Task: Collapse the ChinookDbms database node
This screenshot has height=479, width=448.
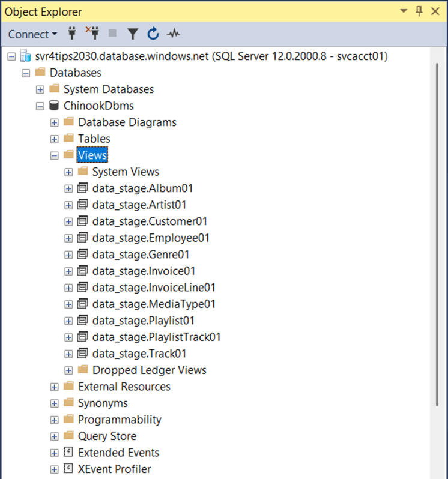Action: point(40,106)
